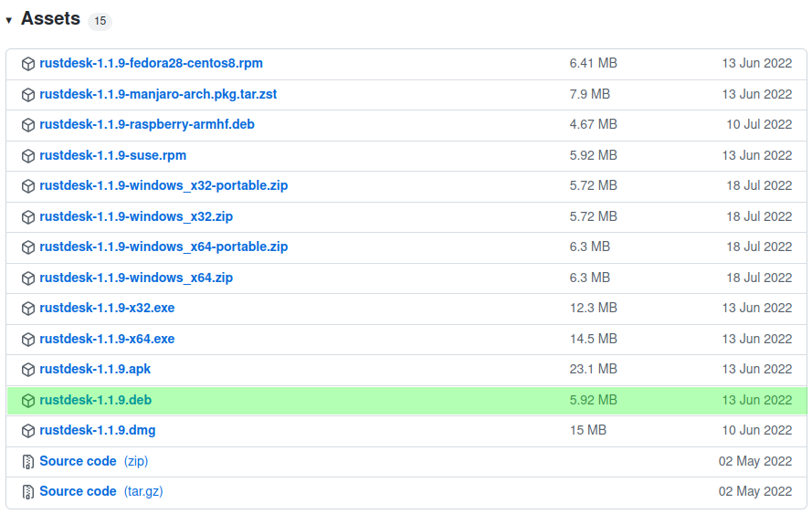This screenshot has height=514, width=812.
Task: Click the Assets heading text
Action: 50,19
